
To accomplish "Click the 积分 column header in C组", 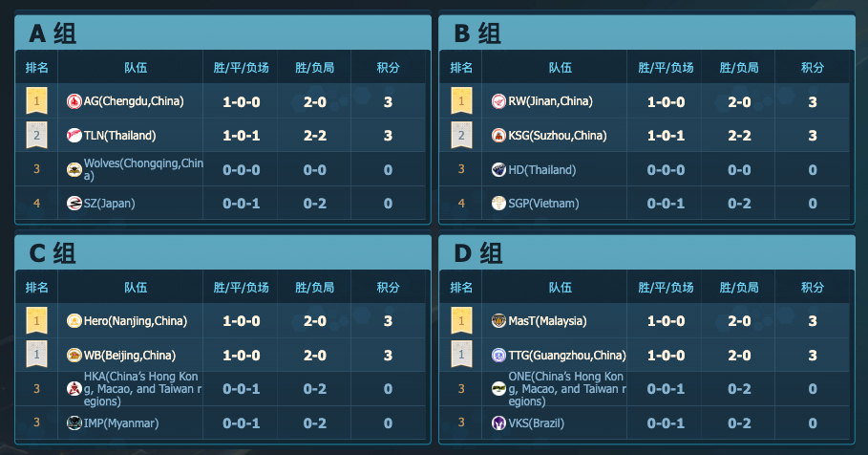I will [388, 288].
